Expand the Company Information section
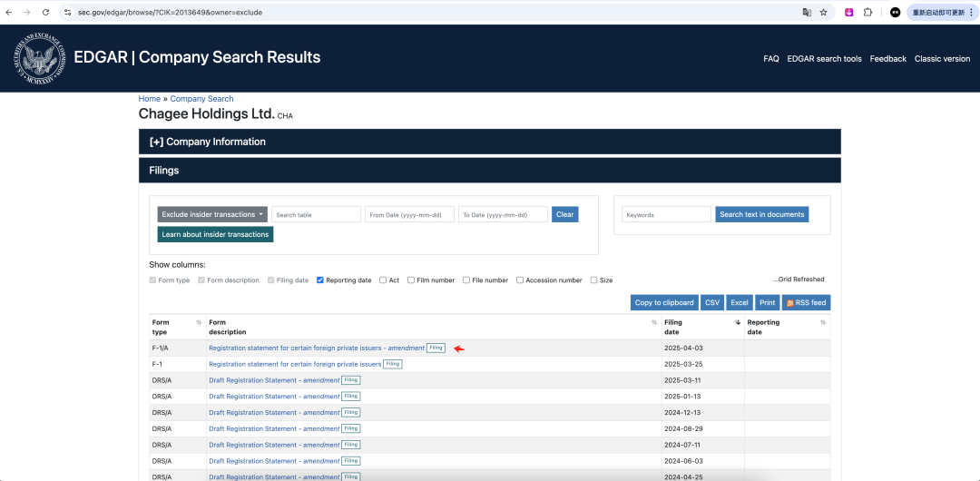Screen dimensions: 980x481 [207, 142]
